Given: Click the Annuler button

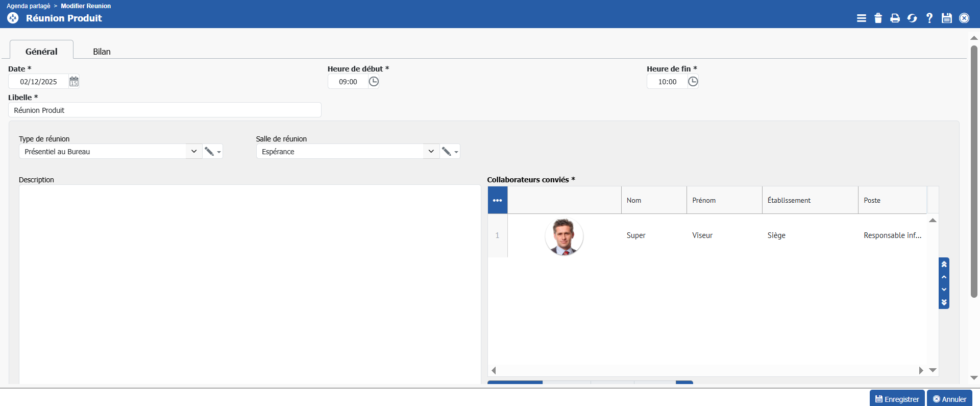Looking at the screenshot, I should click(x=949, y=399).
